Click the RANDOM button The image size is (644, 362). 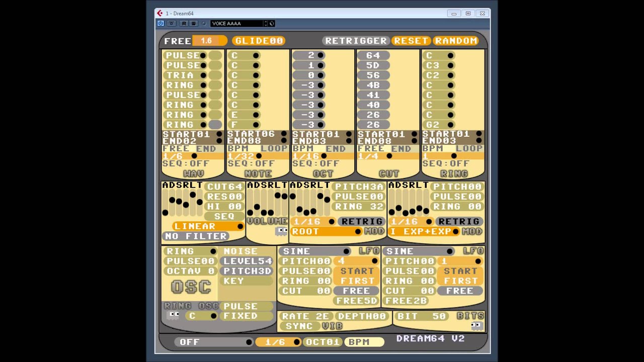456,41
